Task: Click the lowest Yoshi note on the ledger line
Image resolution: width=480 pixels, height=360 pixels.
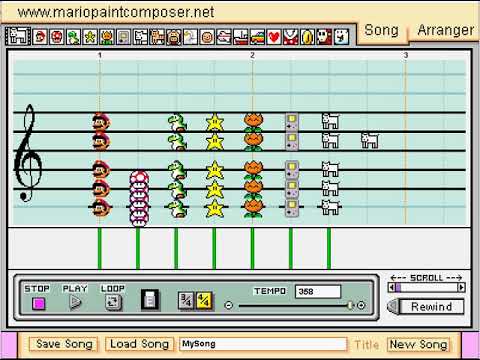Action: [177, 208]
